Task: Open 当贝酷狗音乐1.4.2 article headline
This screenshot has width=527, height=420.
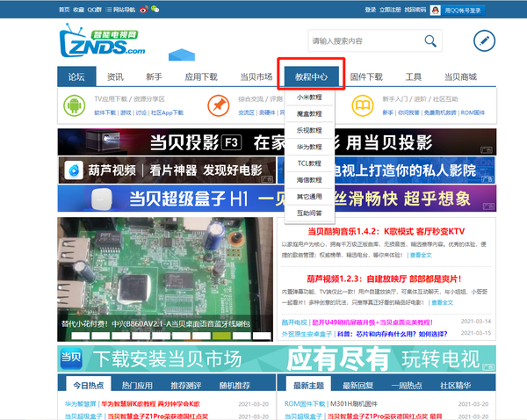Action: tap(386, 231)
